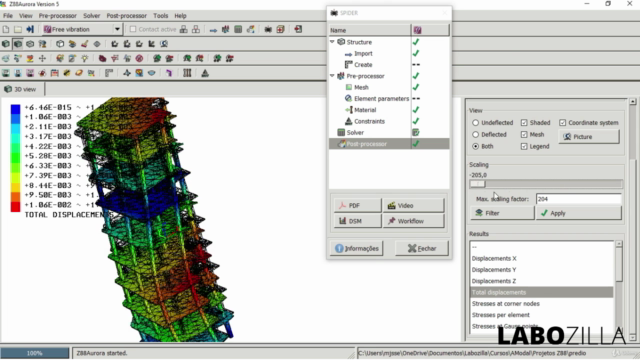
Task: Click the New project blank page icon
Action: click(x=6, y=29)
